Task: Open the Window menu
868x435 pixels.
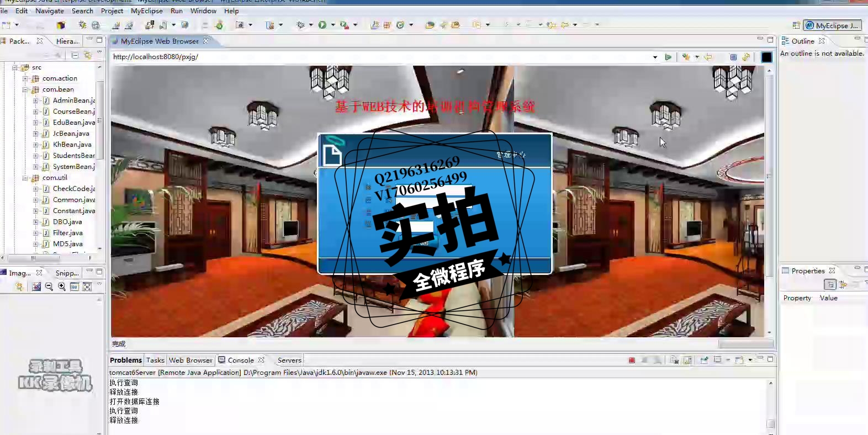Action: click(203, 11)
